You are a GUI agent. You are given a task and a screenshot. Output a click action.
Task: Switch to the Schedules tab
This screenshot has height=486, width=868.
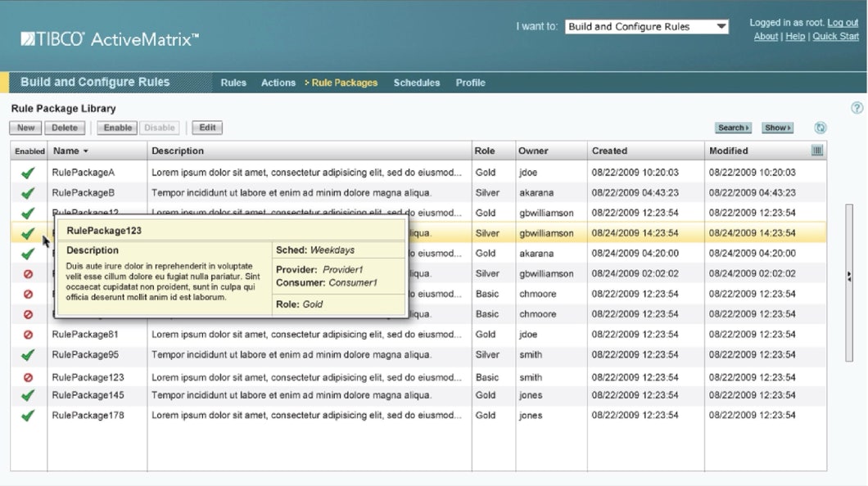416,83
